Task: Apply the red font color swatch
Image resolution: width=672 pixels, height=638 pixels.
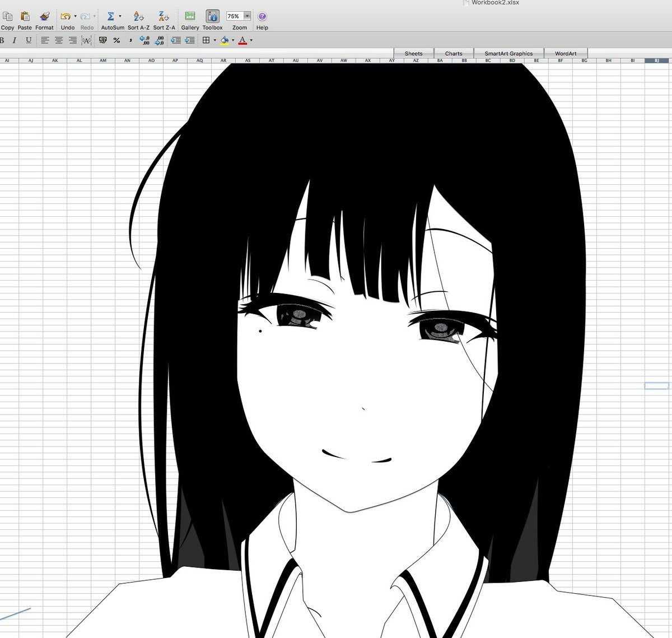Action: pyautogui.click(x=242, y=40)
